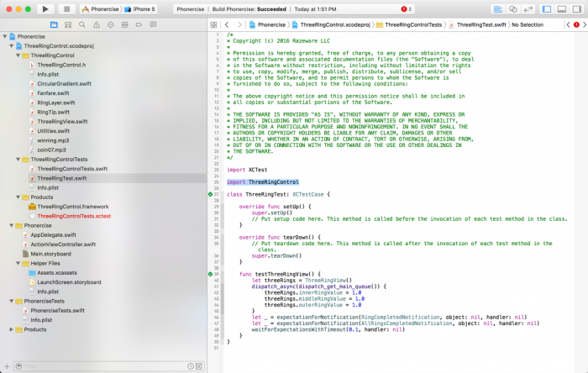
Task: Collapse the ThreeRingControlTests folder
Action: (x=18, y=160)
